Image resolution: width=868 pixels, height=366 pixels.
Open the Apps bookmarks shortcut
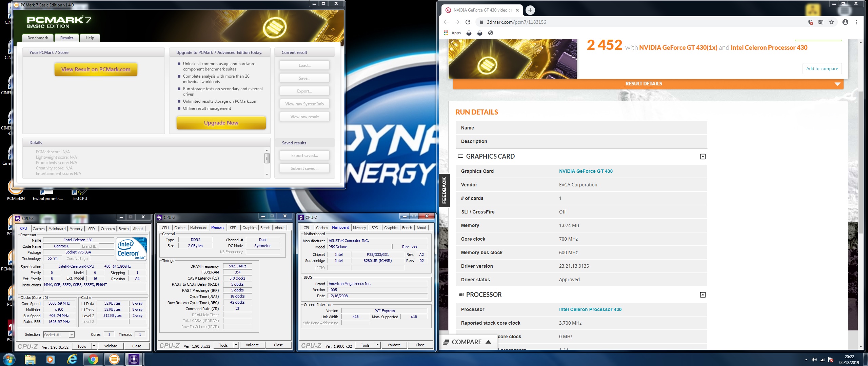452,33
